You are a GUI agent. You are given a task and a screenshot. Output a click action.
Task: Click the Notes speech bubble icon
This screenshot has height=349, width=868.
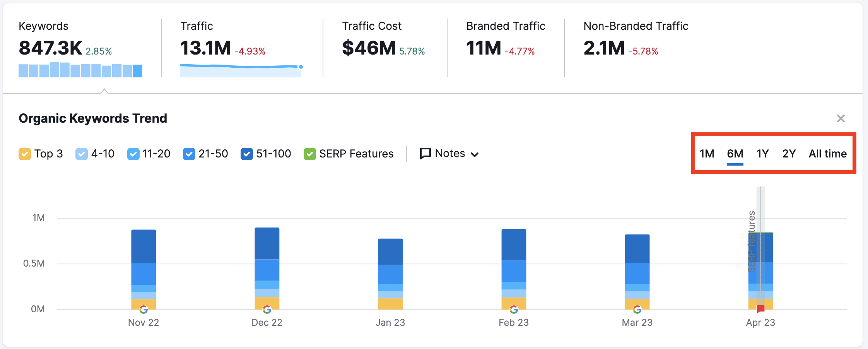pos(425,153)
